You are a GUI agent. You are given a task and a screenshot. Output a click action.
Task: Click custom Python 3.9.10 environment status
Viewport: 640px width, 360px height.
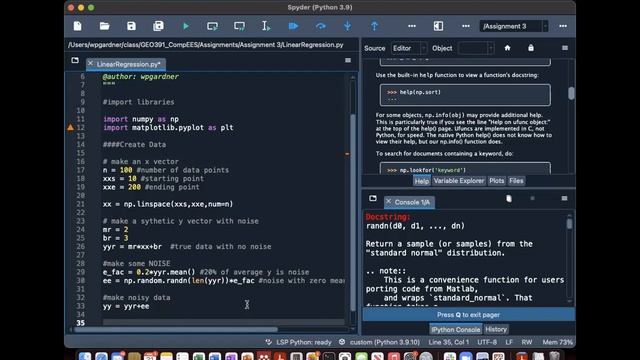(380, 342)
